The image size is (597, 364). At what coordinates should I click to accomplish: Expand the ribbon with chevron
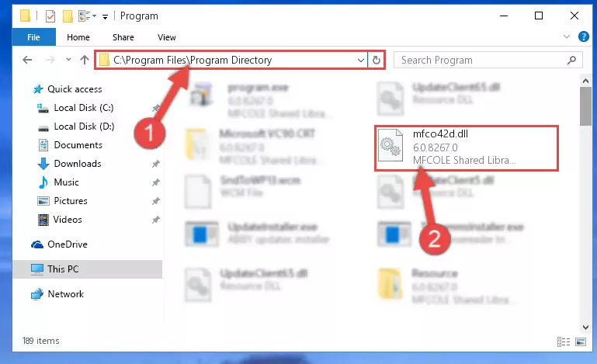567,37
